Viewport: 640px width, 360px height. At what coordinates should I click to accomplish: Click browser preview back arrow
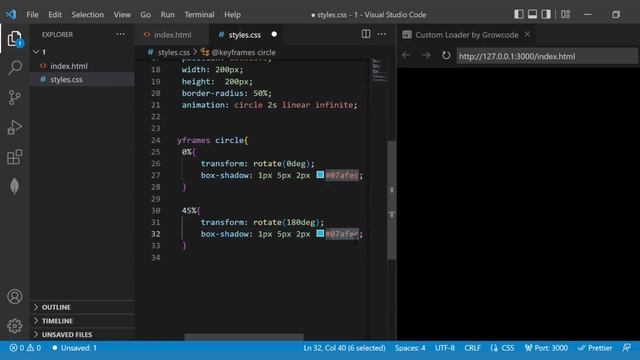click(x=406, y=56)
